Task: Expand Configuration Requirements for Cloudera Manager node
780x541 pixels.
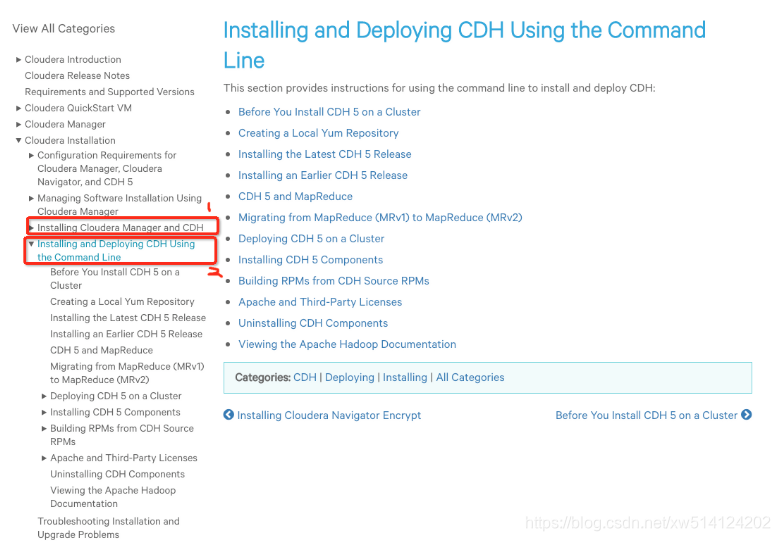Action: (31, 155)
